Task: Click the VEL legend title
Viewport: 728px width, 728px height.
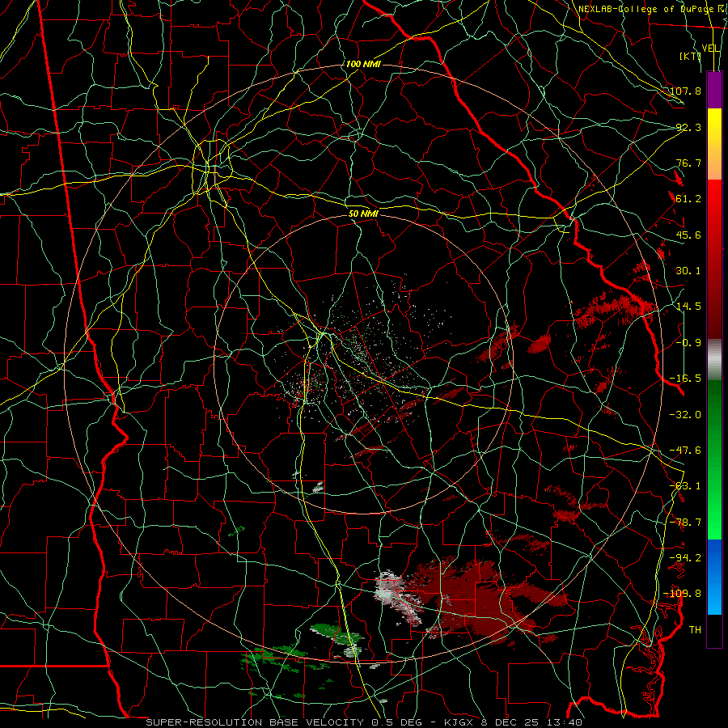Action: pyautogui.click(x=711, y=49)
